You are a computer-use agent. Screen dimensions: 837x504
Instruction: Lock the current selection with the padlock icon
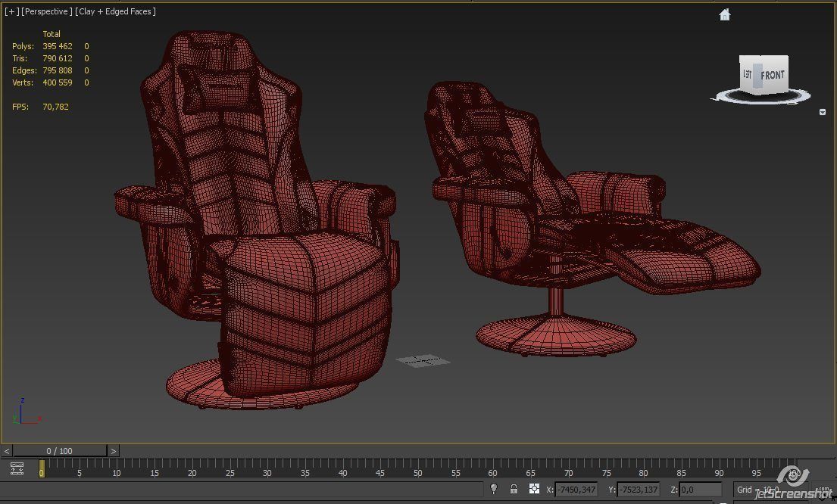[x=514, y=489]
